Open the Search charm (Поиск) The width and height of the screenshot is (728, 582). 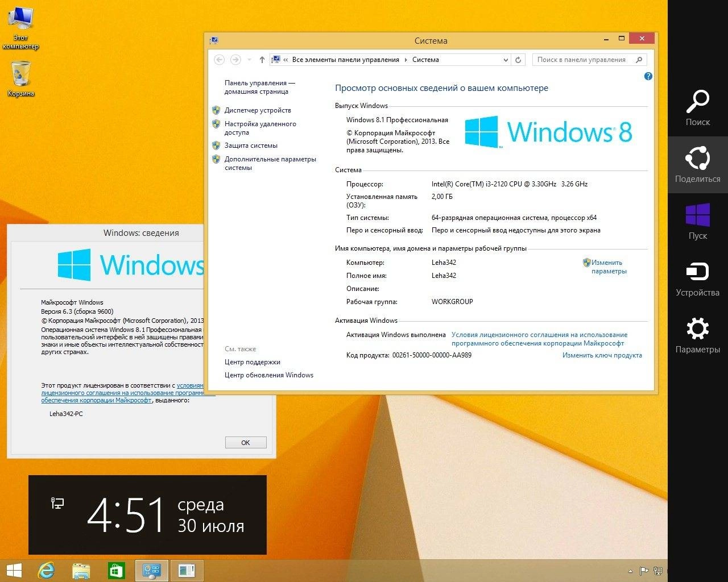tap(697, 108)
